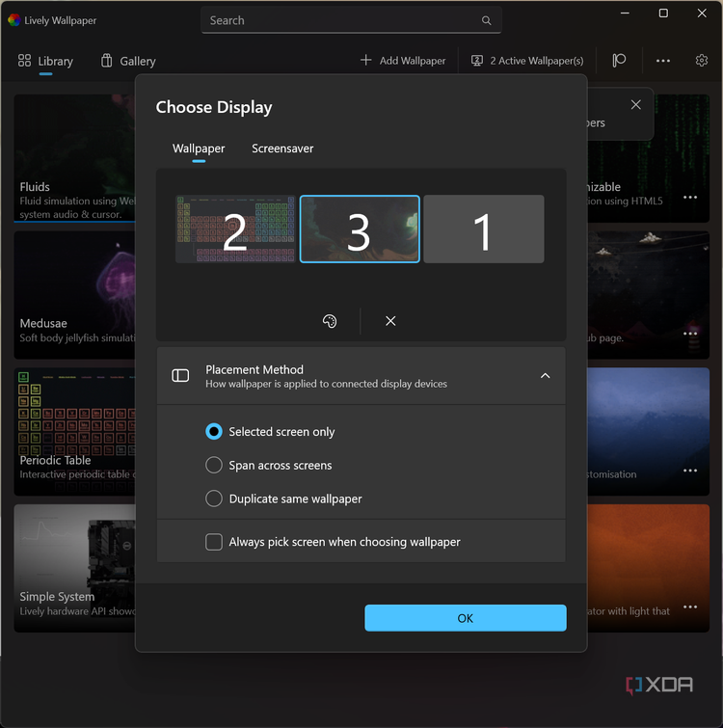Image resolution: width=723 pixels, height=728 pixels.
Task: Minimize the Lively Wallpaper window
Action: (625, 13)
